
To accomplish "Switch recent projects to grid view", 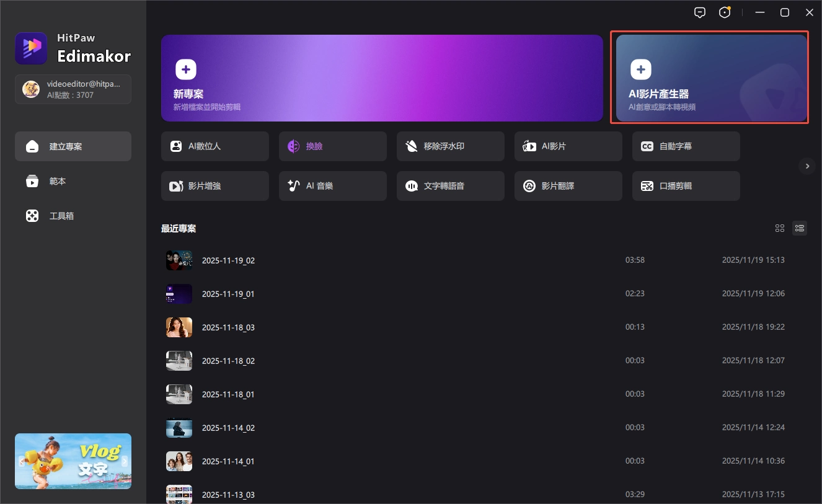I will (780, 228).
